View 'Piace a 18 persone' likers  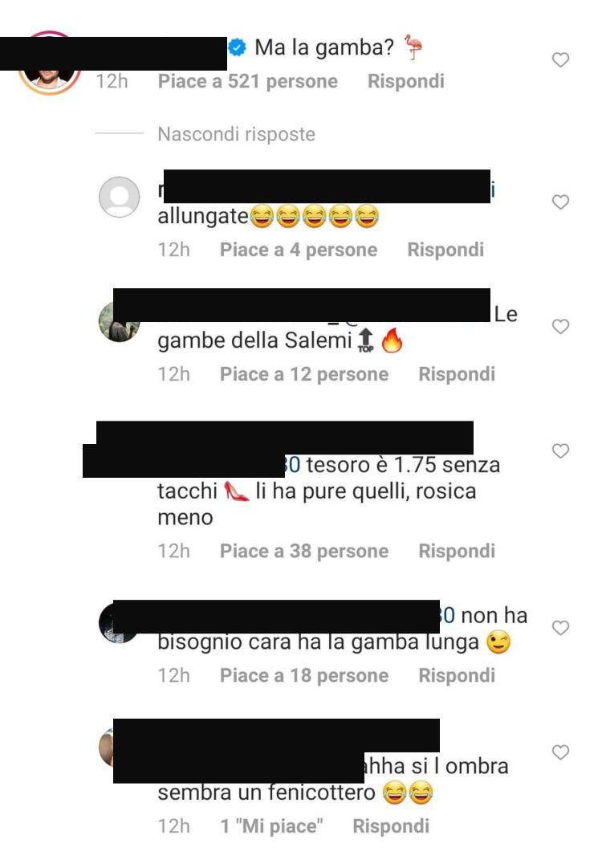point(303,675)
